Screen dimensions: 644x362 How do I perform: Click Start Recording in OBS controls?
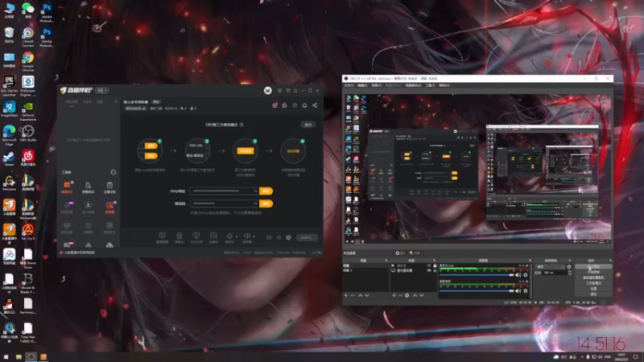593,272
